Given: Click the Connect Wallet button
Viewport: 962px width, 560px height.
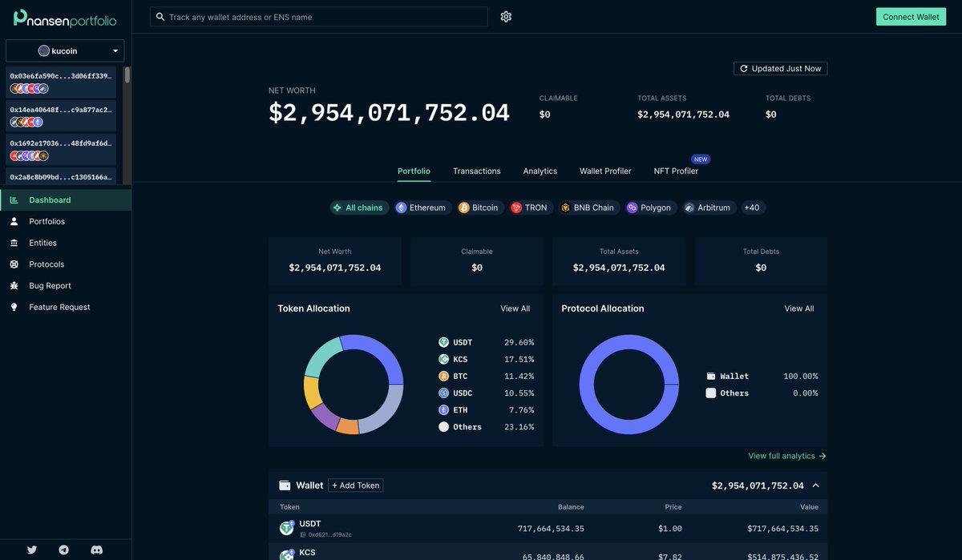Looking at the screenshot, I should [911, 17].
